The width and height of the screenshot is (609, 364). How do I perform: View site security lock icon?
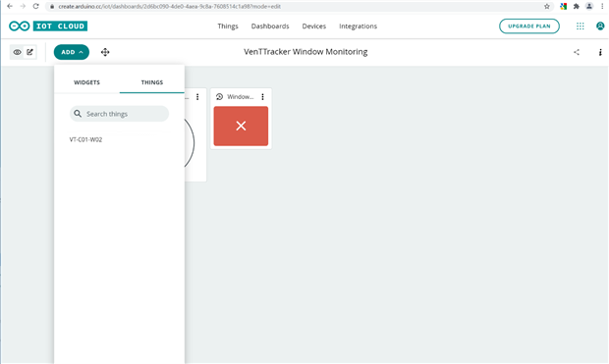coord(52,6)
